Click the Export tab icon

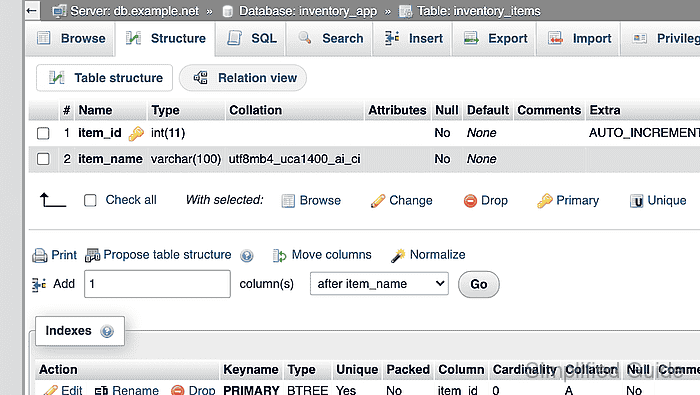tap(471, 38)
